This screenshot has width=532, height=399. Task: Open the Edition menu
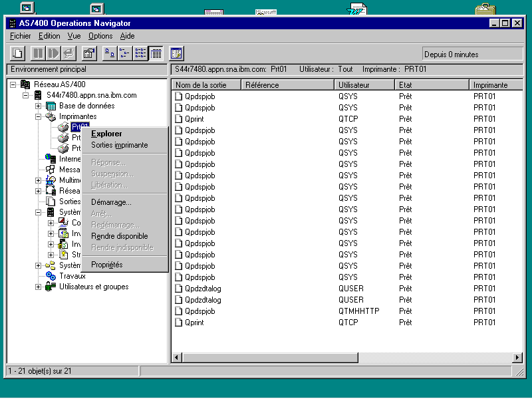49,36
